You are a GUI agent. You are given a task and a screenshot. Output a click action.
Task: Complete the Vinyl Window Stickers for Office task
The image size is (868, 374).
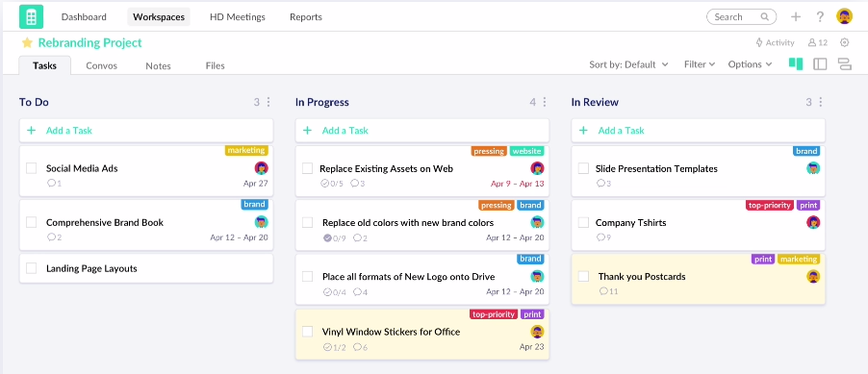coord(307,332)
